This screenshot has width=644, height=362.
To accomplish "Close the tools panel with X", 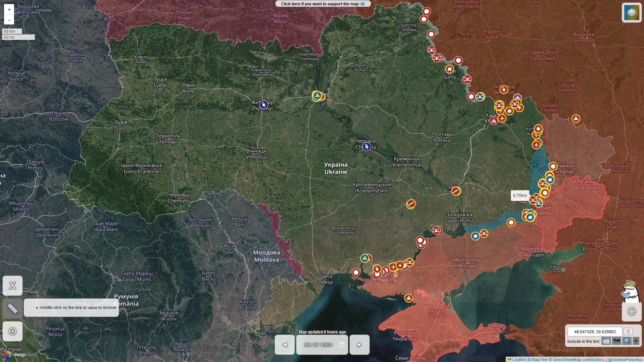I will click(12, 286).
